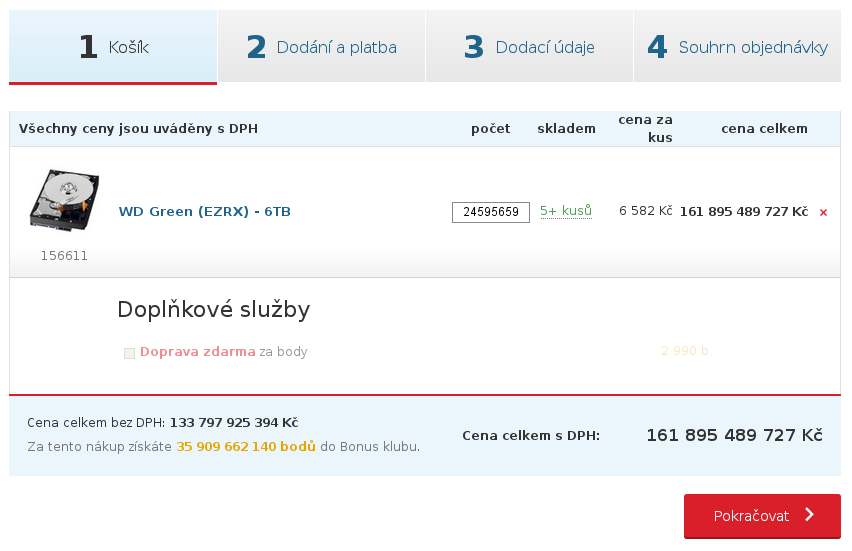
Task: Click the Doprava zdarma label
Action: (x=198, y=352)
